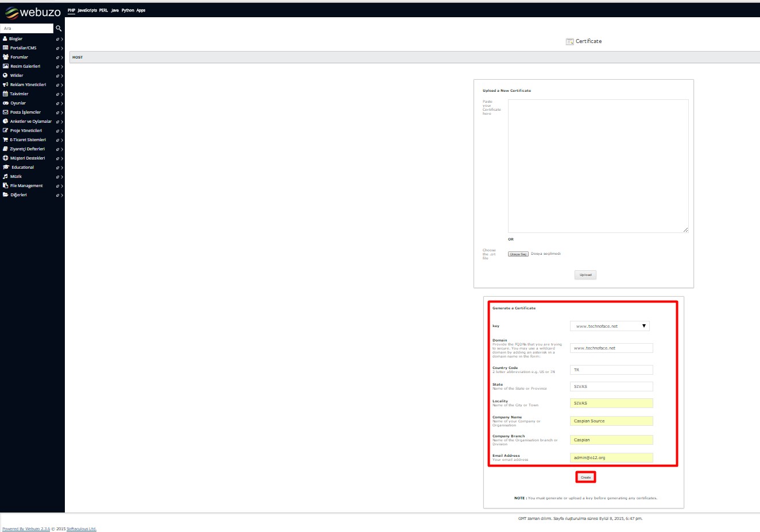Expand the Takvimler chevron
Viewport: 760px width, 532px height.
click(x=62, y=95)
